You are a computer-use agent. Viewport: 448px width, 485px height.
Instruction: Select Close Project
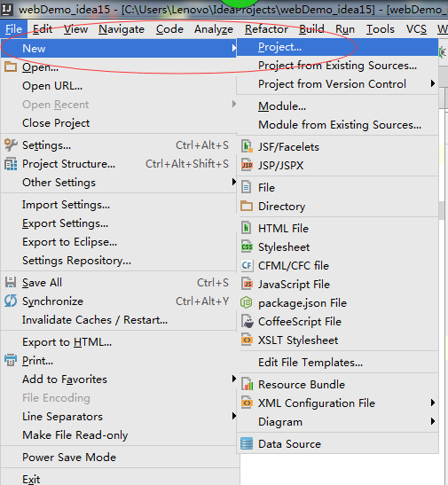119,123
